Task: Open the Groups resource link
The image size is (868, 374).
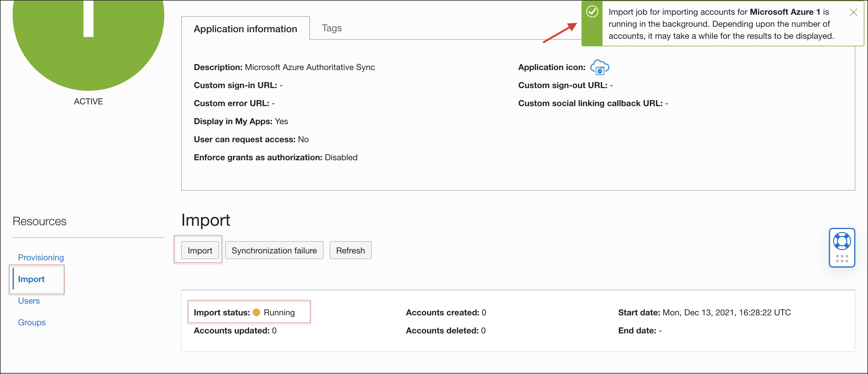Action: point(32,322)
